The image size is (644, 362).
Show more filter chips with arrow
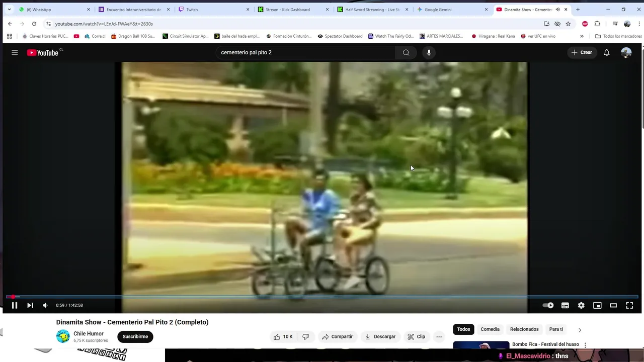point(580,330)
